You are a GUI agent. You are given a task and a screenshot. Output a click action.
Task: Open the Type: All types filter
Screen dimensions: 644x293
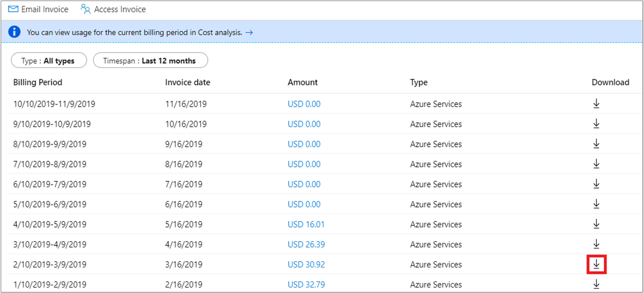(49, 61)
